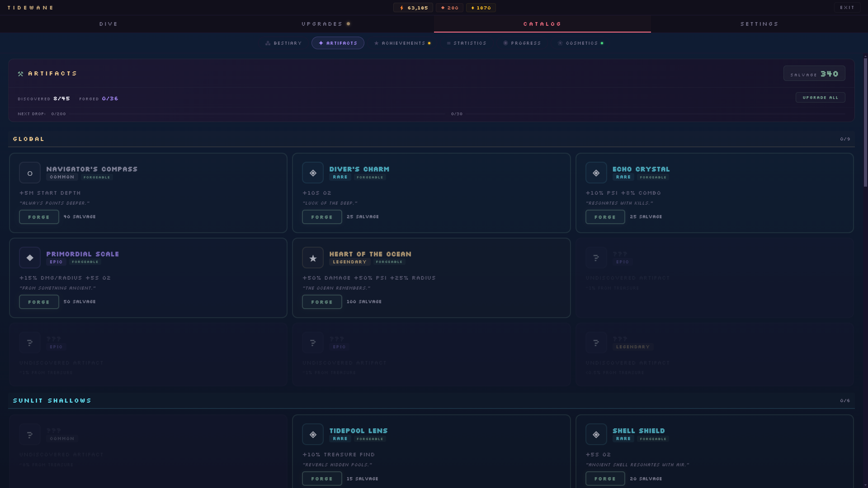
Task: Click the Exit button
Action: [x=847, y=8]
